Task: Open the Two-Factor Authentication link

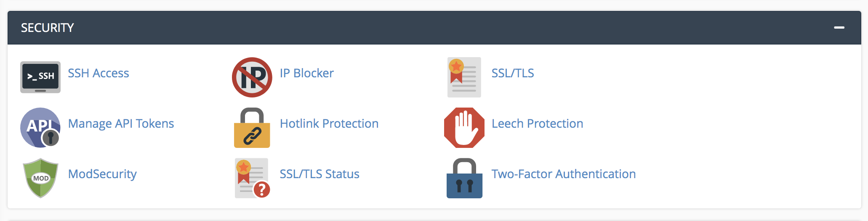Action: click(563, 174)
